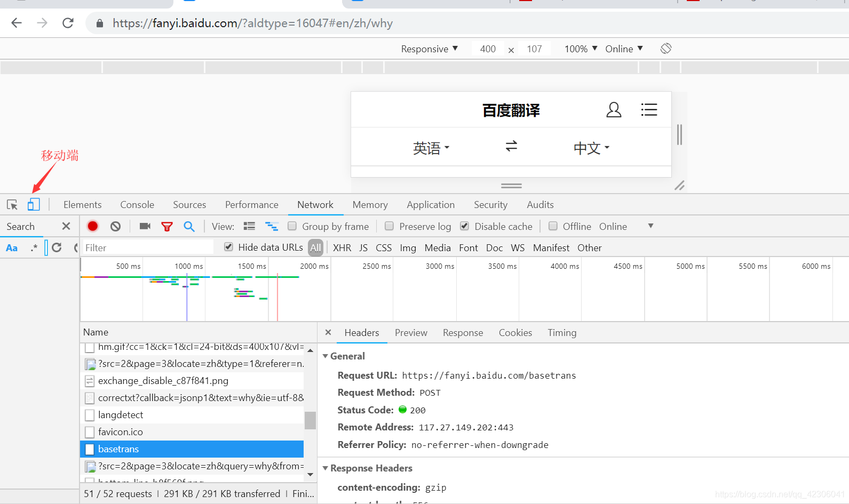Open the 中文 target language dropdown
This screenshot has height=504, width=849.
click(591, 148)
